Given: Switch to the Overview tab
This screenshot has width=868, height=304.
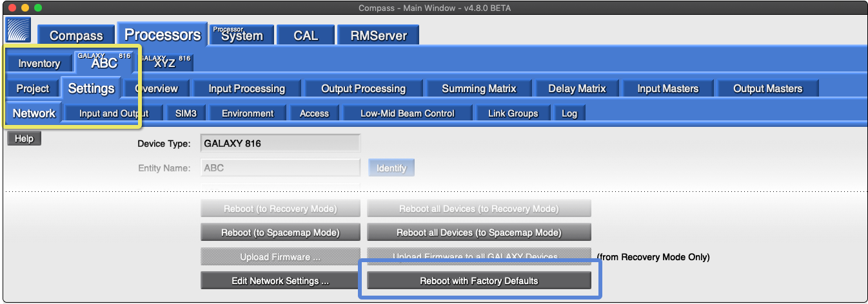Looking at the screenshot, I should point(156,88).
